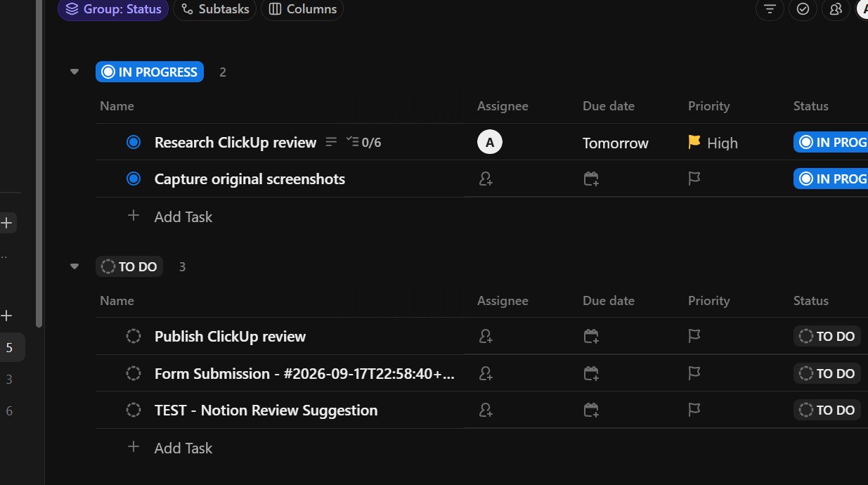The height and width of the screenshot is (485, 868).
Task: Add Task under the IN PROGRESS group
Action: click(170, 216)
